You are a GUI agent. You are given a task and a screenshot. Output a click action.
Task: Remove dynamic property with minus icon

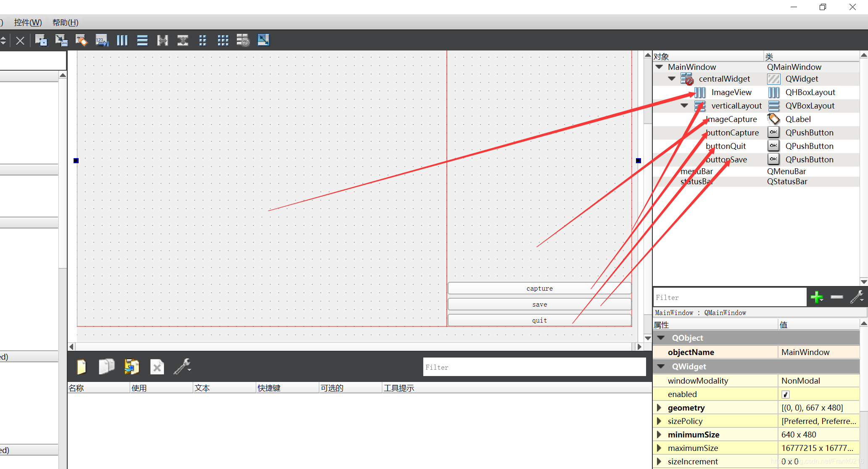tap(837, 297)
